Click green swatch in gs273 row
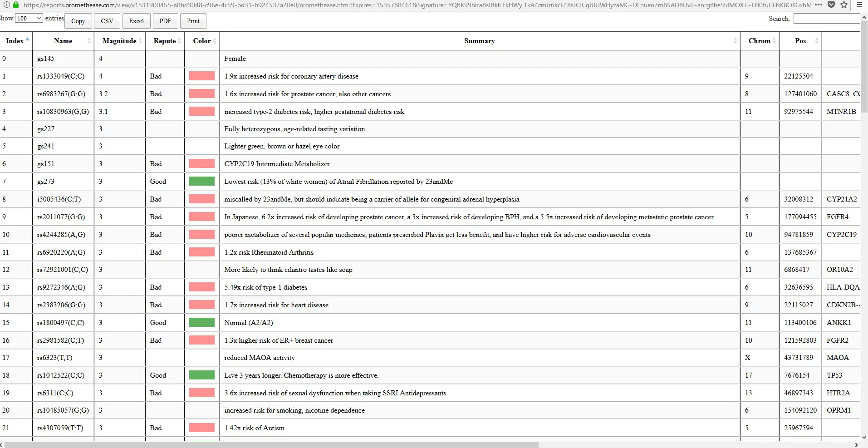 pos(202,181)
